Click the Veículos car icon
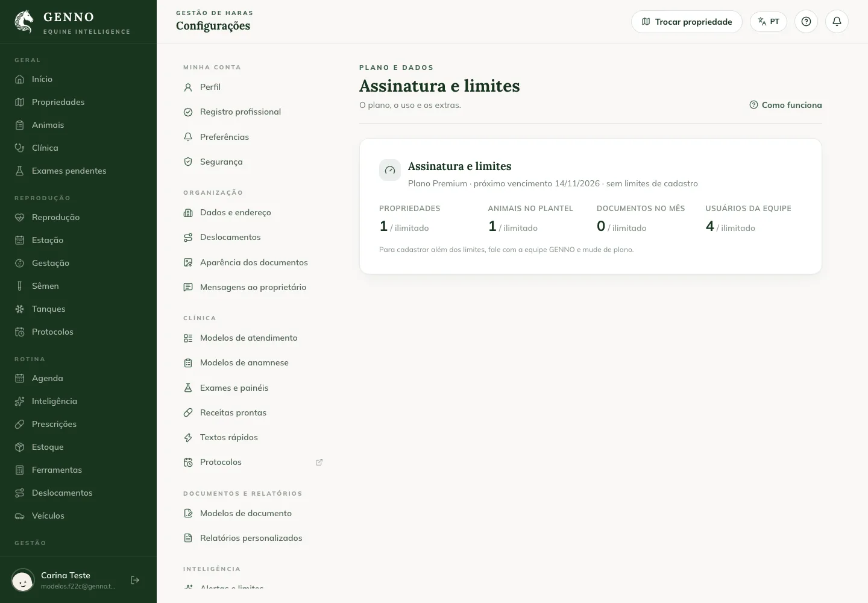868x603 pixels. (20, 516)
